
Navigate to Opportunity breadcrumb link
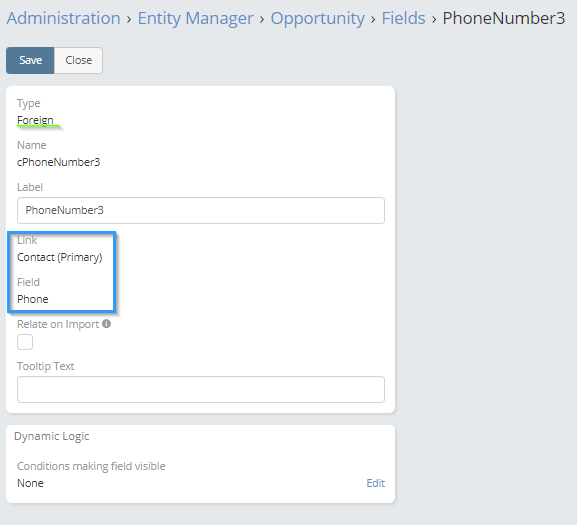pos(318,18)
